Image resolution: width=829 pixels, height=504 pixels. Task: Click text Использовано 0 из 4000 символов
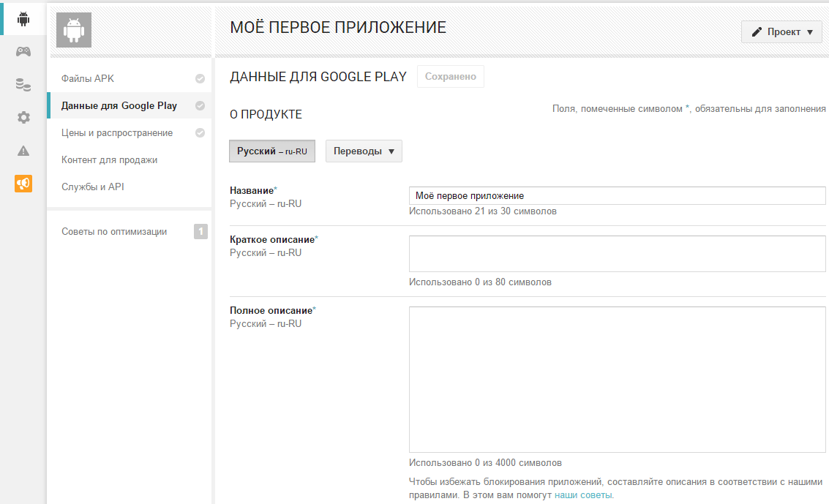click(x=485, y=462)
